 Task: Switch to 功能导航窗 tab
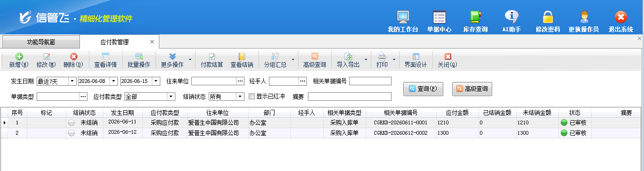[x=41, y=42]
